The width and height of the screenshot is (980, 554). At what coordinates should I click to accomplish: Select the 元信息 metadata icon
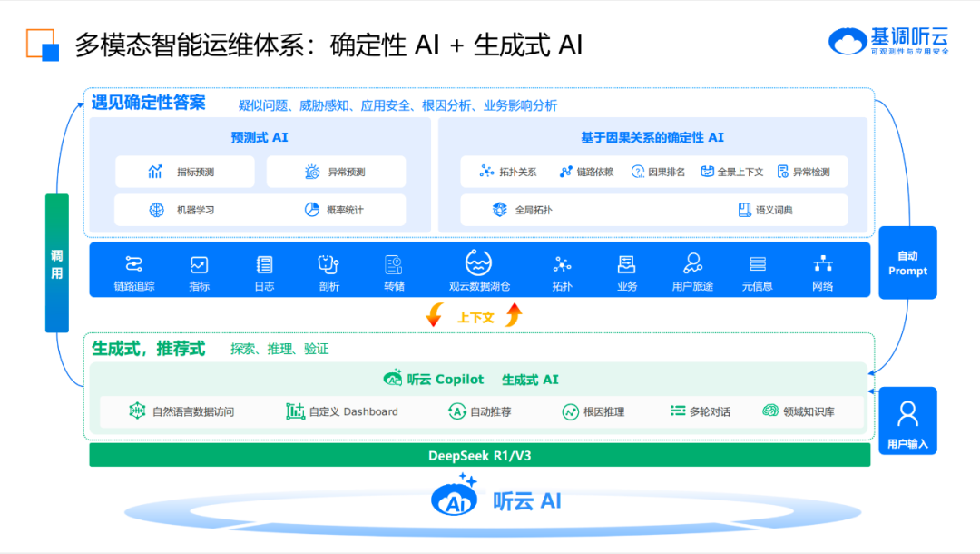tap(758, 264)
